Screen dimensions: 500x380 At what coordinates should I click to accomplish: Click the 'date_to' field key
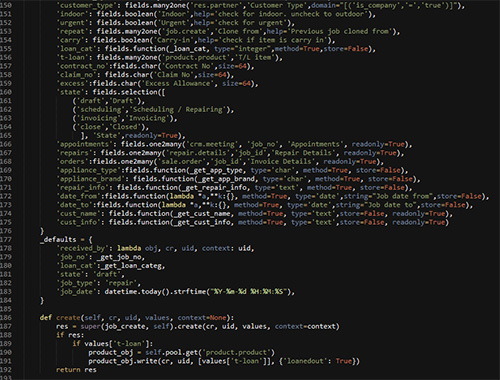[x=74, y=205]
